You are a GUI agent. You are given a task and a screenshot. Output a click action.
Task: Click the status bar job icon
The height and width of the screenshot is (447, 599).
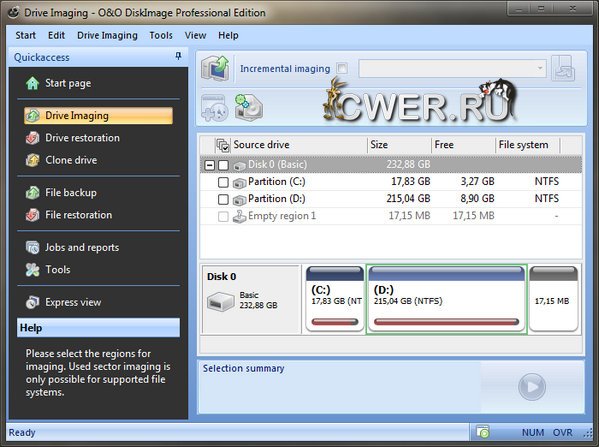pyautogui.click(x=483, y=432)
